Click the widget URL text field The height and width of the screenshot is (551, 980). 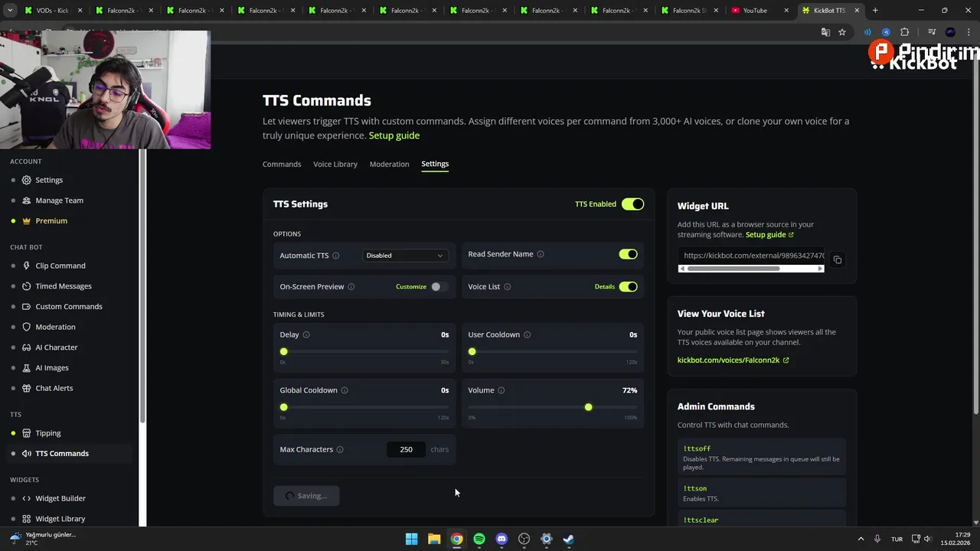pyautogui.click(x=751, y=256)
